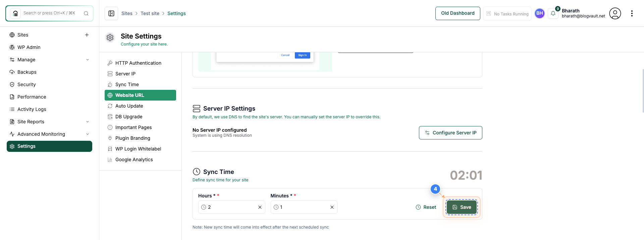Click No Tasks Running indicator
The width and height of the screenshot is (644, 240).
tap(507, 14)
